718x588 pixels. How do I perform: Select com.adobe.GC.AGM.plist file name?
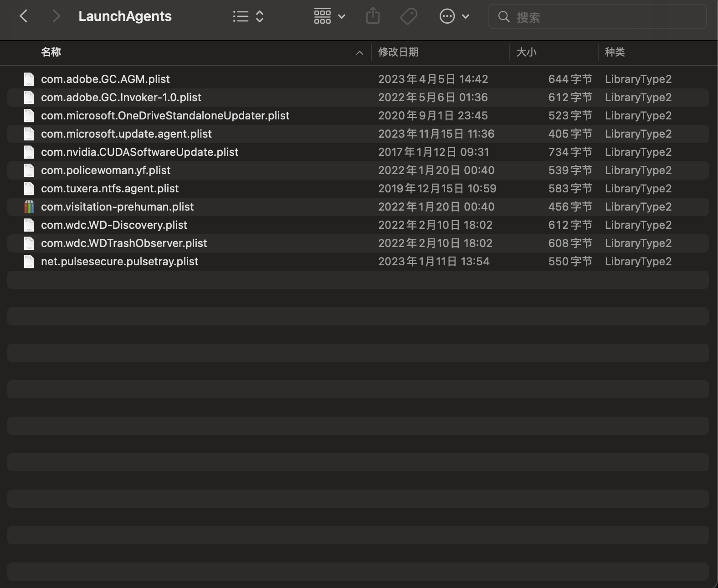pyautogui.click(x=105, y=79)
